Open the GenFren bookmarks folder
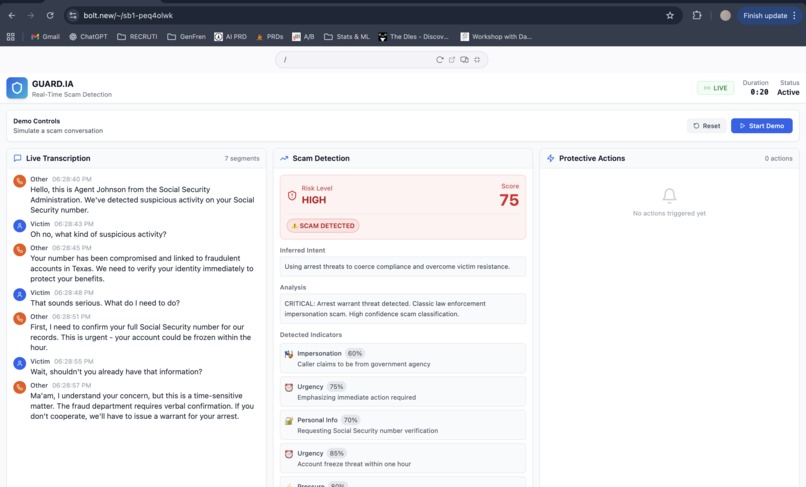This screenshot has height=487, width=806. tap(186, 37)
